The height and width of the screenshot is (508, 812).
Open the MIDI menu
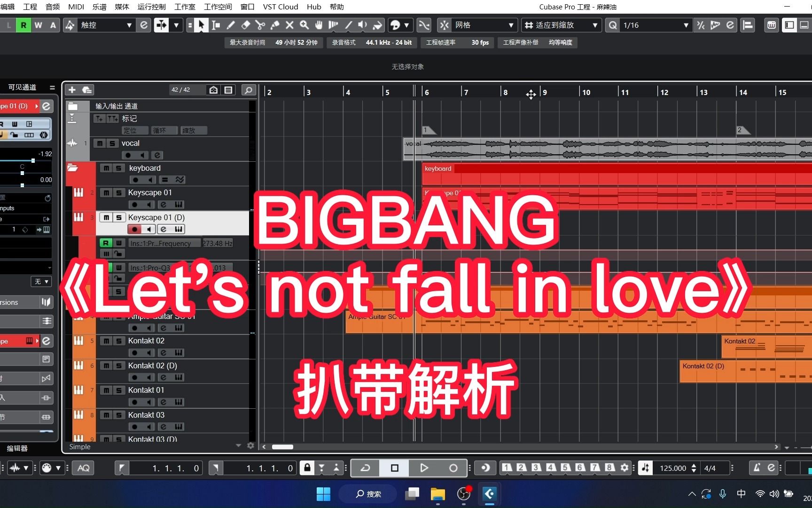(x=76, y=7)
